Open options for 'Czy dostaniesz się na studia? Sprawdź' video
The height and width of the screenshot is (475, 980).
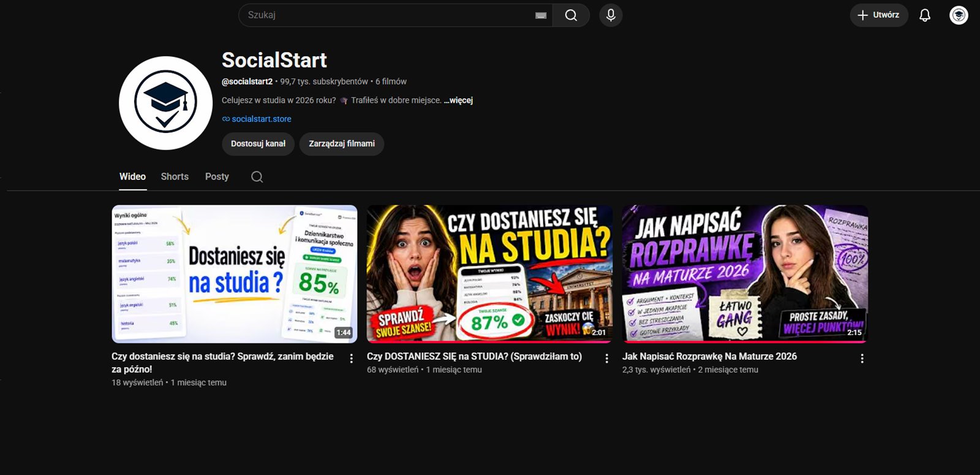click(x=352, y=359)
